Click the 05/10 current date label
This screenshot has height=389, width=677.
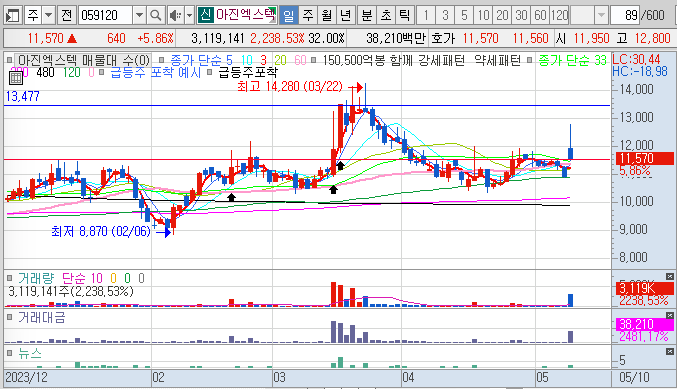(x=634, y=377)
